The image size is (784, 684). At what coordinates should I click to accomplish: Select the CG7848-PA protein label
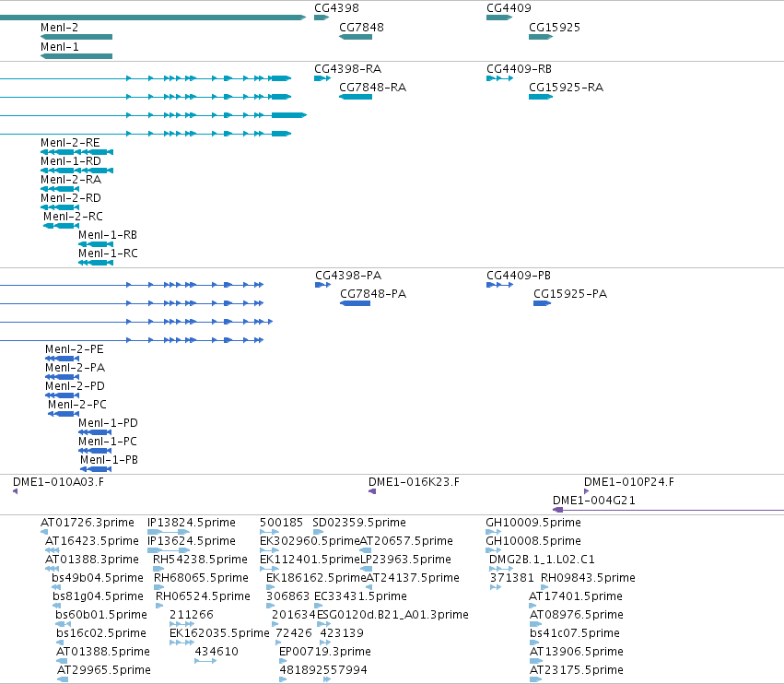[x=373, y=294]
